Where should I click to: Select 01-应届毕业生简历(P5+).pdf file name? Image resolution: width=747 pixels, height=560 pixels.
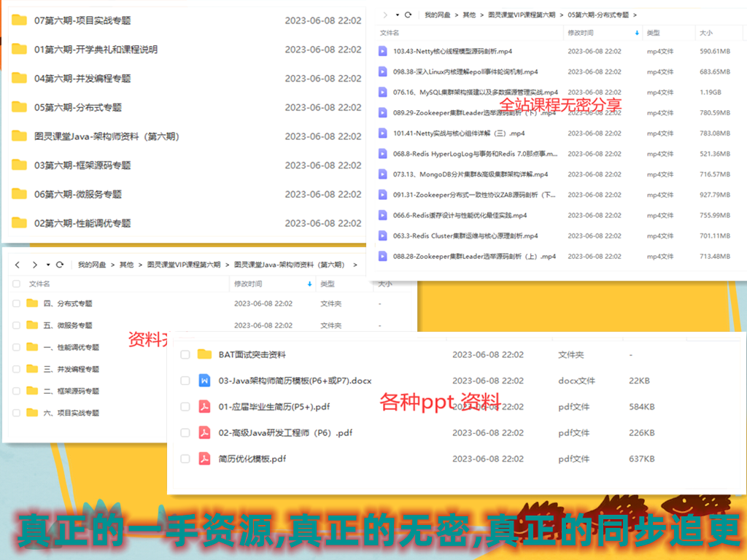274,407
